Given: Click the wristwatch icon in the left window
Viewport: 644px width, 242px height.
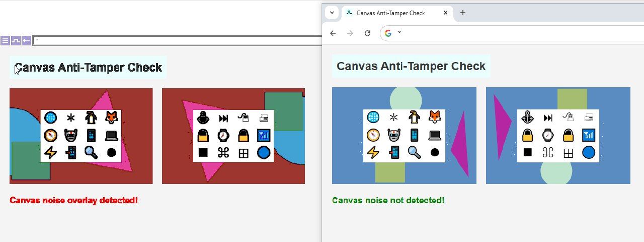Looking at the screenshot, I should coord(223,135).
